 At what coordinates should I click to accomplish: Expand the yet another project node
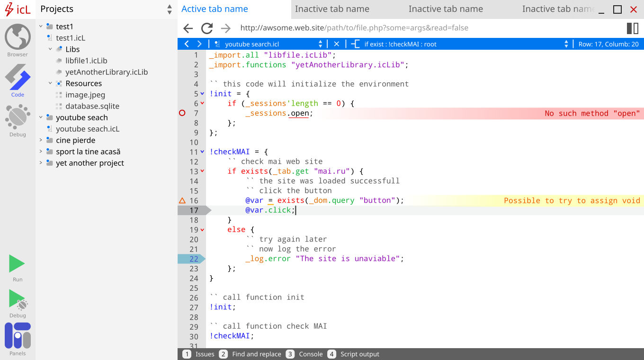41,163
